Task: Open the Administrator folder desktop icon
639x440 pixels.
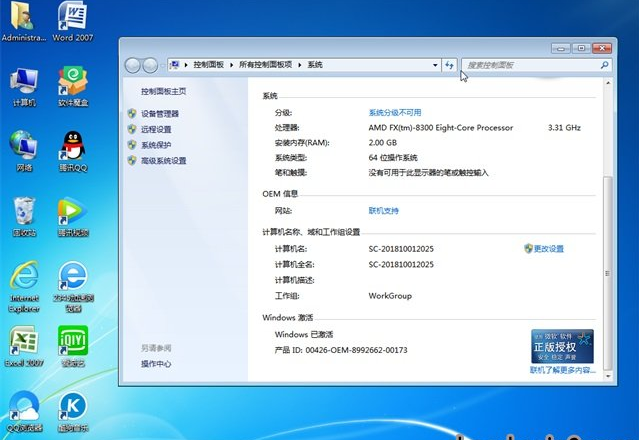Action: click(23, 21)
